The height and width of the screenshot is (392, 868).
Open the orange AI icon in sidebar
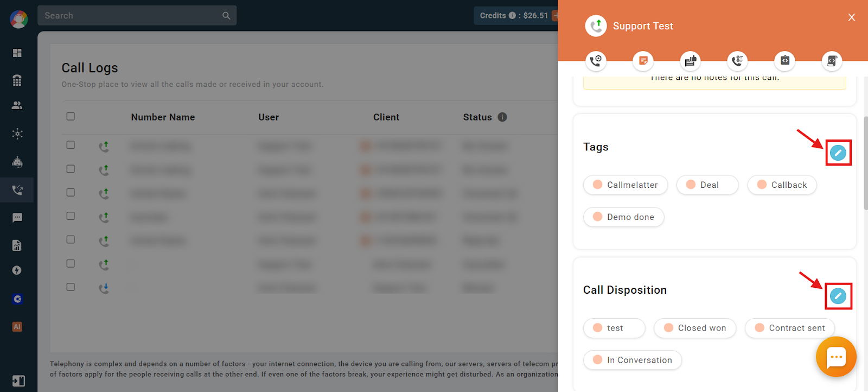tap(17, 327)
